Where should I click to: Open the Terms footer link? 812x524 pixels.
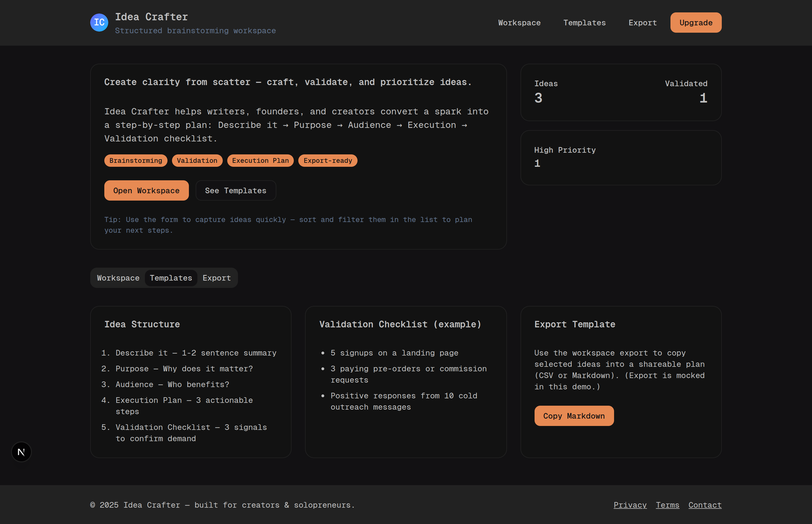point(667,505)
